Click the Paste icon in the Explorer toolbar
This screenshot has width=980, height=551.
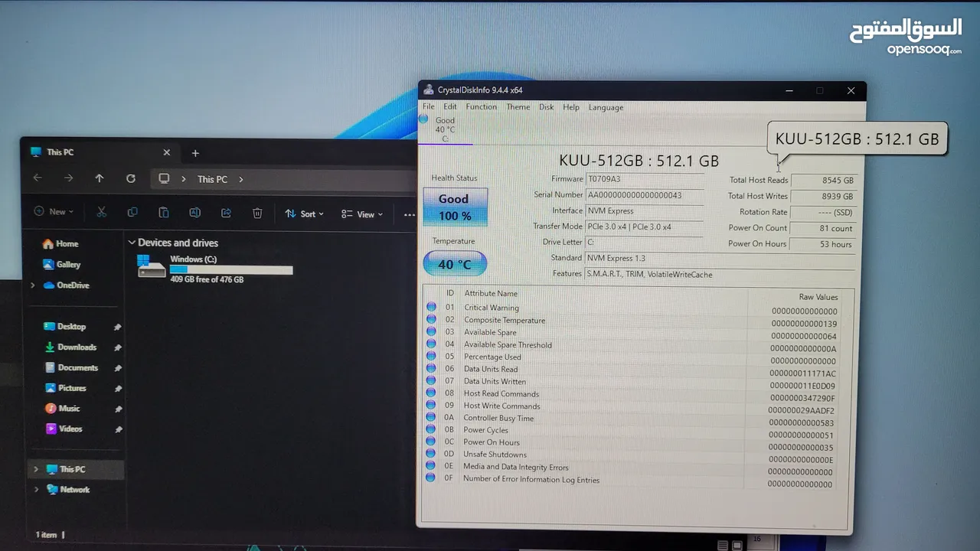coord(164,213)
